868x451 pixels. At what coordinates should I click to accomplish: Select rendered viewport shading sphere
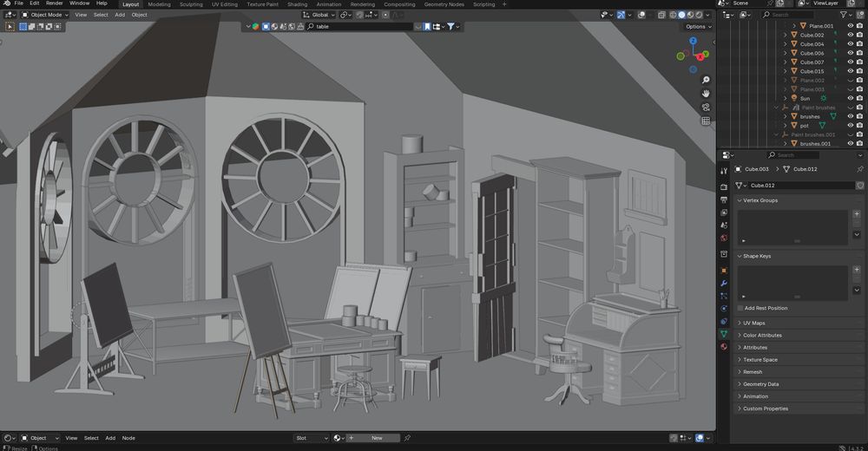click(699, 15)
